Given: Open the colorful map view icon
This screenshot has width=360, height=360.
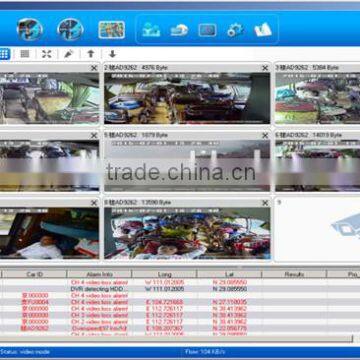Looking at the screenshot, I should coord(112,30).
